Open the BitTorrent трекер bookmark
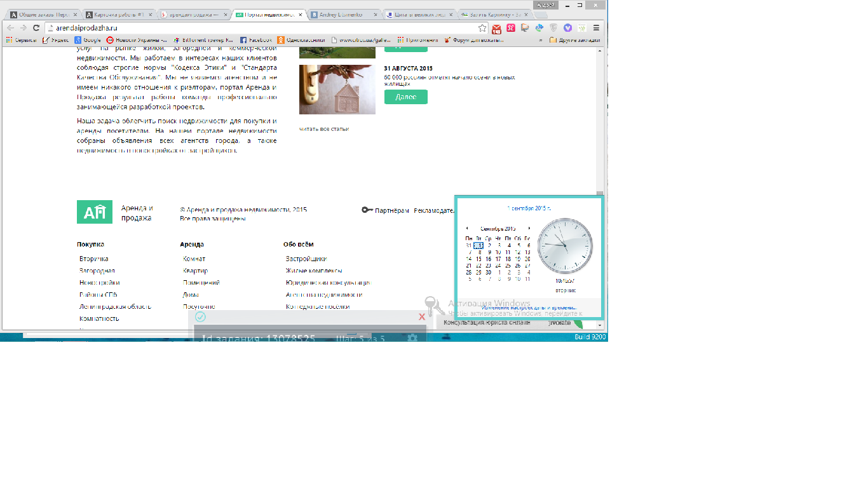This screenshot has width=868, height=488. [x=203, y=40]
